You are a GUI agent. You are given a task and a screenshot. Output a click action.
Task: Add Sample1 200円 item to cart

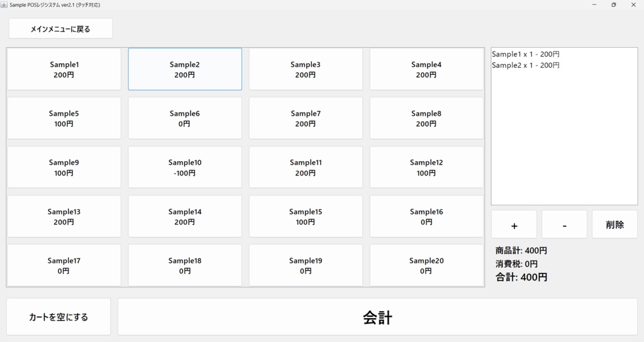point(64,69)
